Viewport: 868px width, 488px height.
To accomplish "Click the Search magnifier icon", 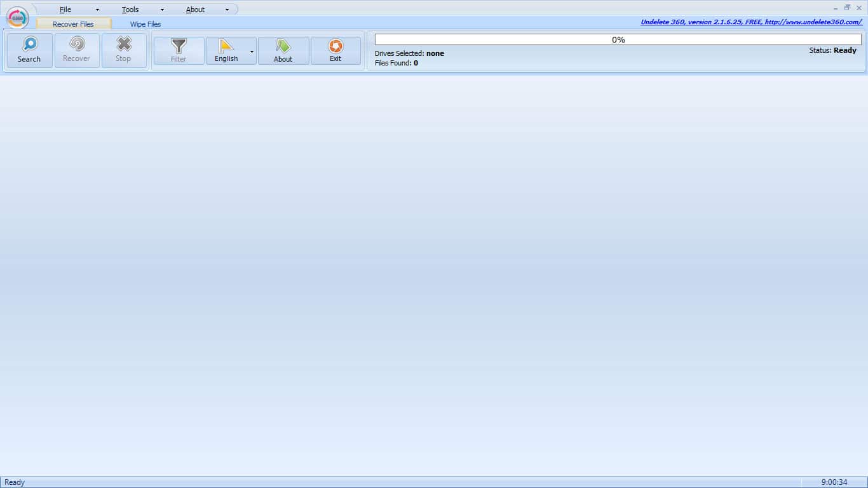I will click(29, 44).
